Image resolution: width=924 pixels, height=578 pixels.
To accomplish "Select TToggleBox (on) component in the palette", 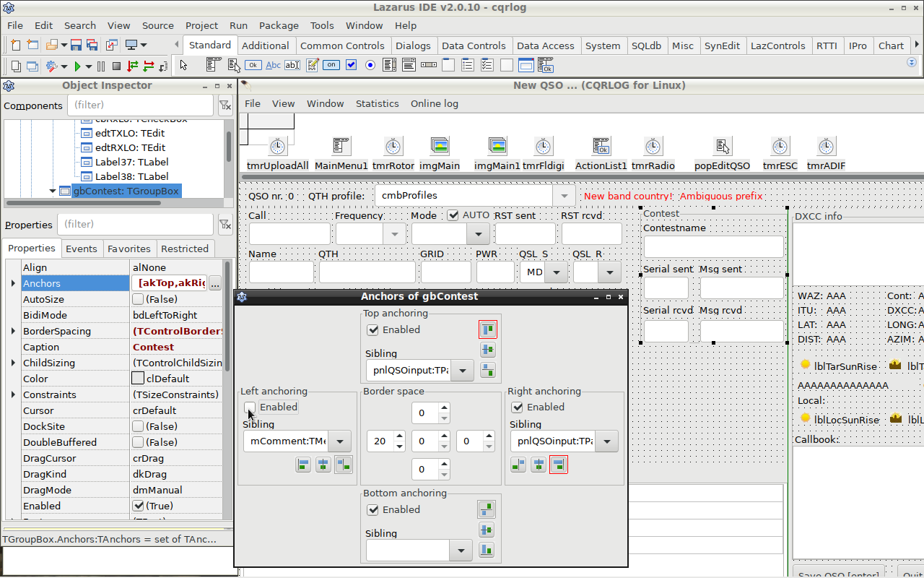I will tap(331, 65).
